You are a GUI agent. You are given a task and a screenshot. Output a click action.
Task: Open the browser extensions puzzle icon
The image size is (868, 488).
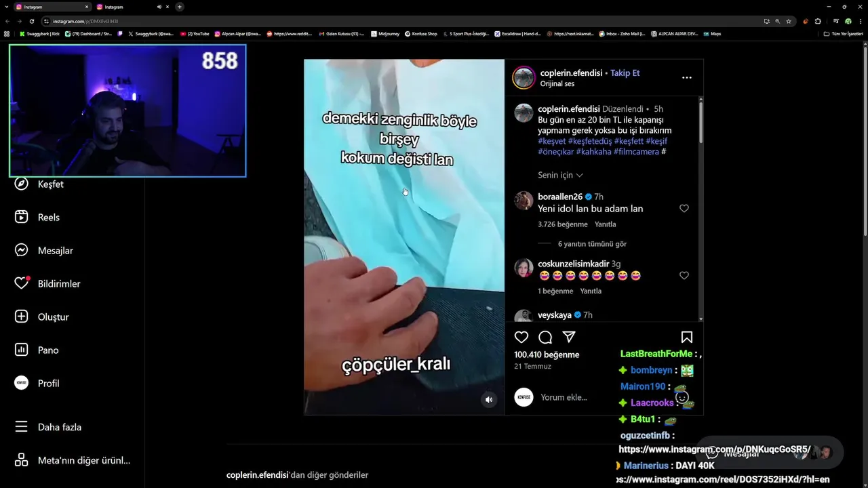[x=818, y=21]
